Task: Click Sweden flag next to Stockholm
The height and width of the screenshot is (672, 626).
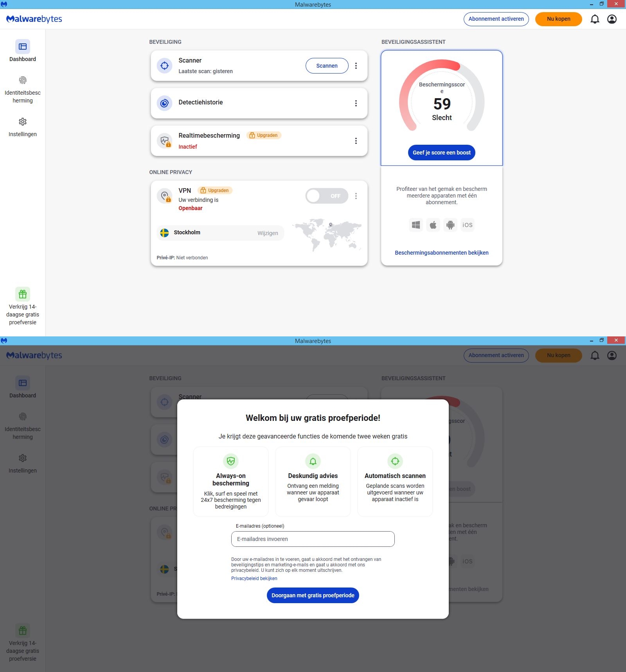Action: (165, 233)
